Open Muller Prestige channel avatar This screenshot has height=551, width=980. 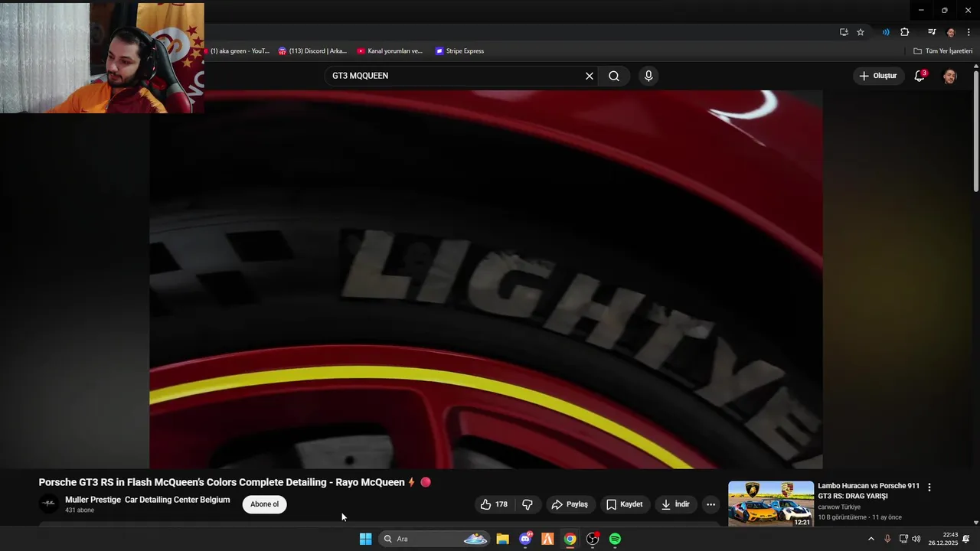[x=49, y=504]
